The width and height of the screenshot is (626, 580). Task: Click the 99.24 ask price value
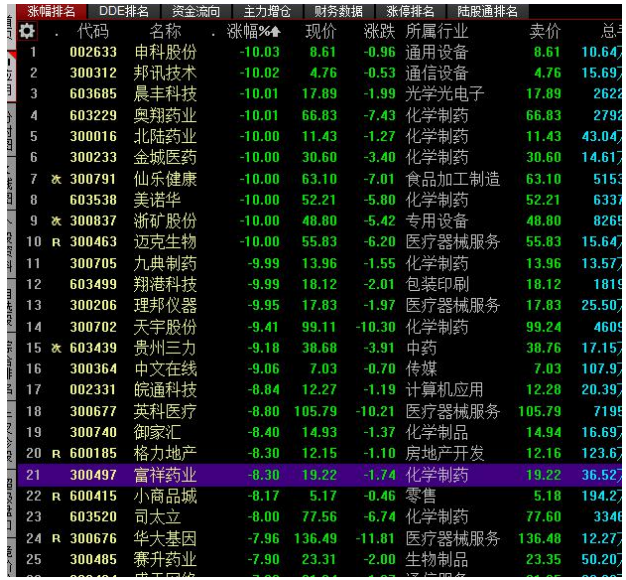pyautogui.click(x=543, y=327)
